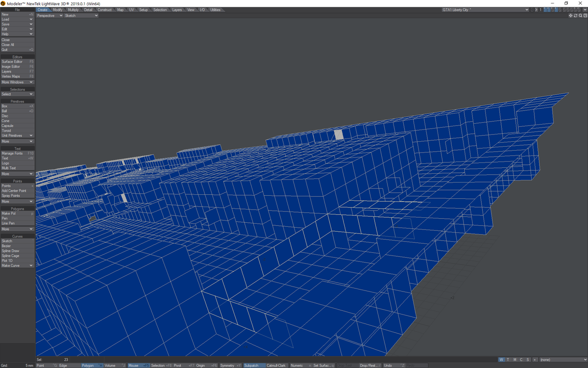588x368 pixels.
Task: Switch to Polygon selection mode
Action: click(x=92, y=366)
